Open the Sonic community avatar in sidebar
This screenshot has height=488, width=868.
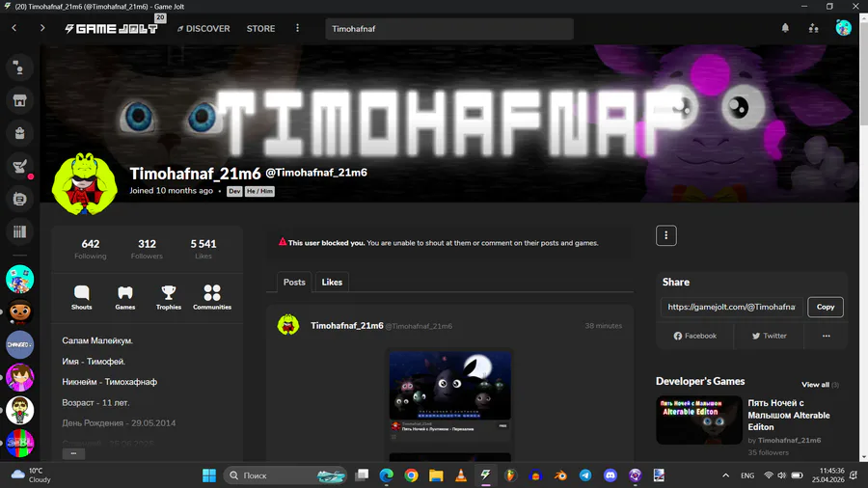pyautogui.click(x=20, y=279)
